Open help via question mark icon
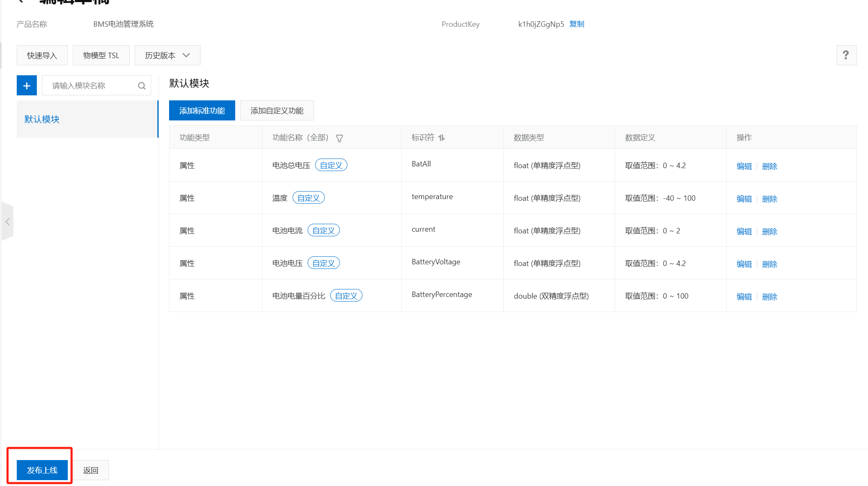Screen dimensions: 868x486 [846, 55]
